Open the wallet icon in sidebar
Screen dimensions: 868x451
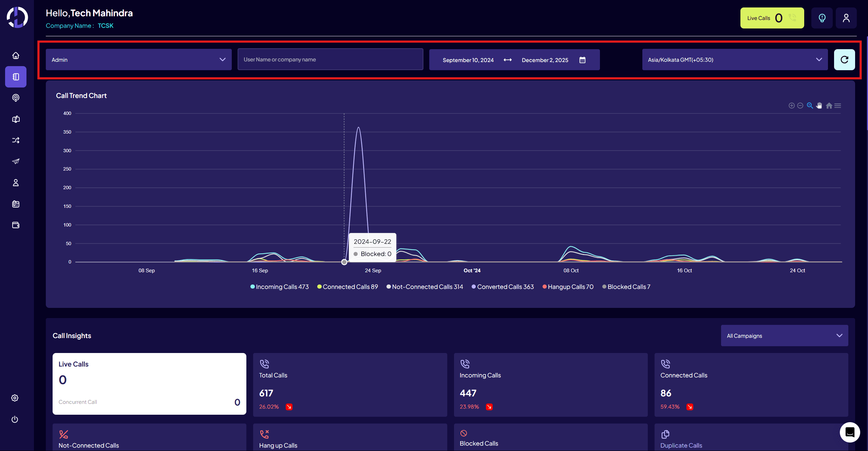pos(16,225)
